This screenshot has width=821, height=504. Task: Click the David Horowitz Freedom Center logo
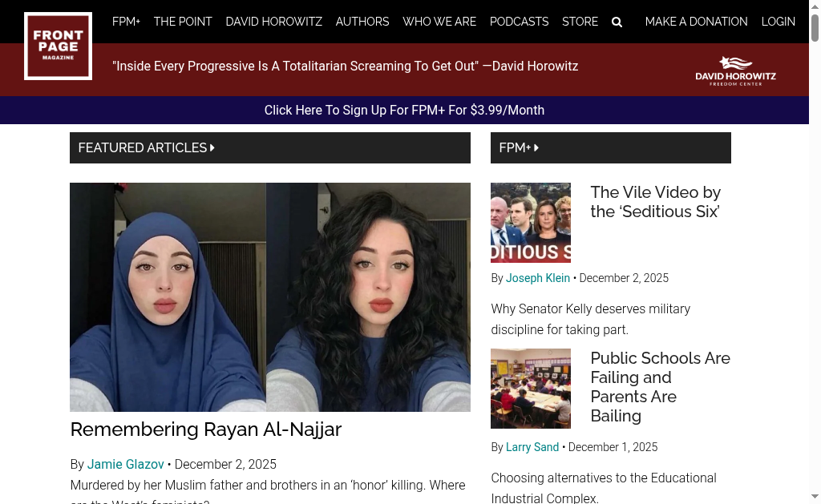click(x=735, y=70)
